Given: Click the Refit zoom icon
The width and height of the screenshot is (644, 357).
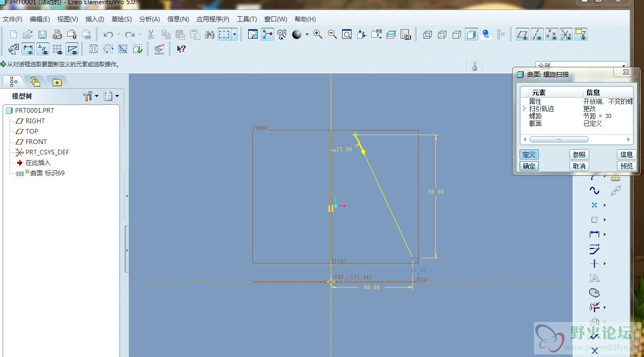Looking at the screenshot, I should click(x=347, y=35).
